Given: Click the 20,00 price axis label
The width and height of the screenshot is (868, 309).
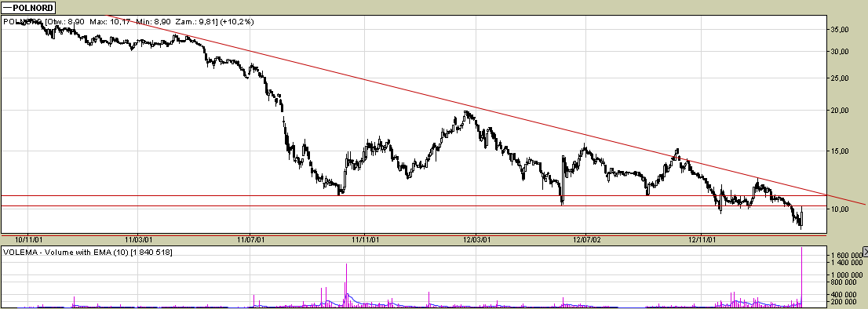Looking at the screenshot, I should click(x=839, y=111).
